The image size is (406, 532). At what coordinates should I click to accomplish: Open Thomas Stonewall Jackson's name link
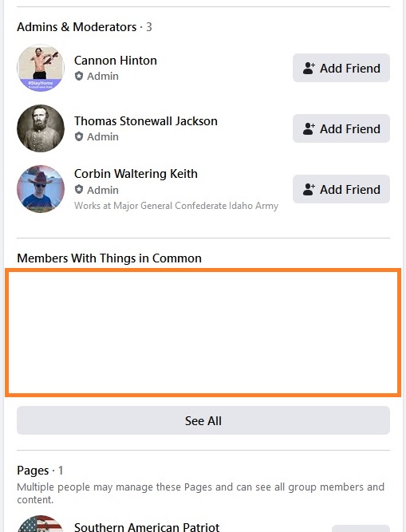[x=146, y=121]
